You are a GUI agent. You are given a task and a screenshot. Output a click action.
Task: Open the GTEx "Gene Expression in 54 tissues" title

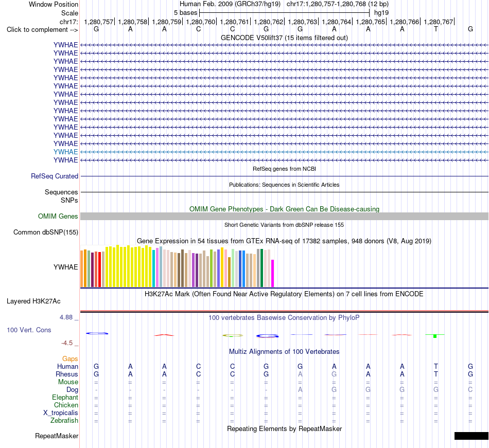[284, 241]
